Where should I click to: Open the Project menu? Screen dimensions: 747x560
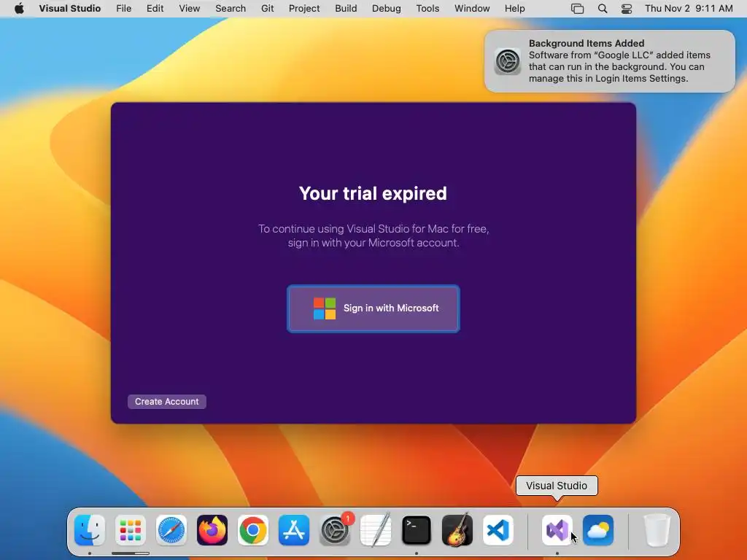pos(304,9)
